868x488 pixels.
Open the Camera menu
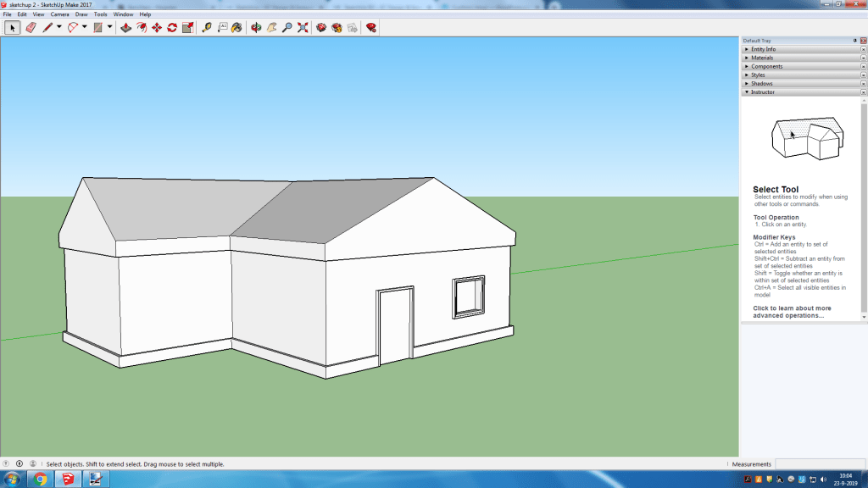pos(59,14)
